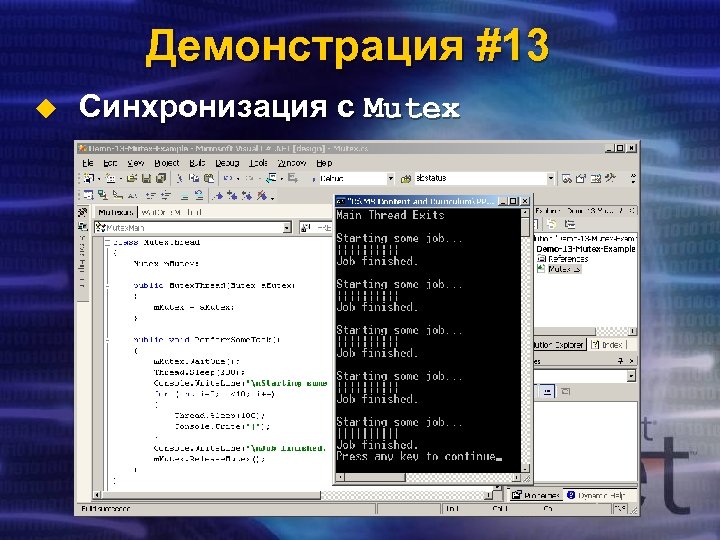Open Solution Explorer from the toolbar icon
Viewport: 720px width, 540px height.
[x=567, y=179]
